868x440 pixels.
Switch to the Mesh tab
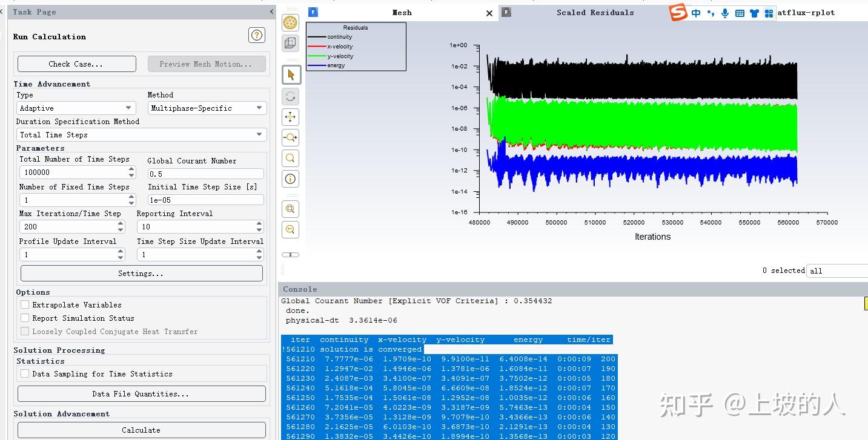[401, 13]
